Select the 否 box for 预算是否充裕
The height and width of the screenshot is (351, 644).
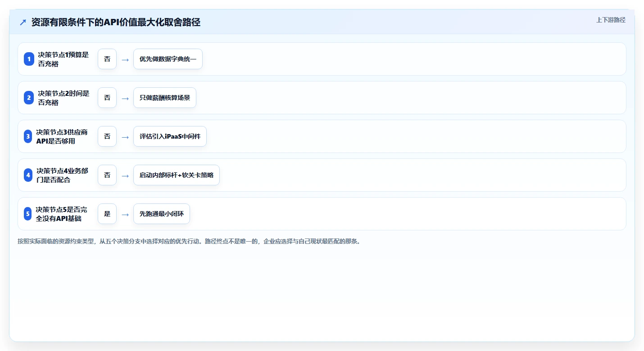[107, 59]
